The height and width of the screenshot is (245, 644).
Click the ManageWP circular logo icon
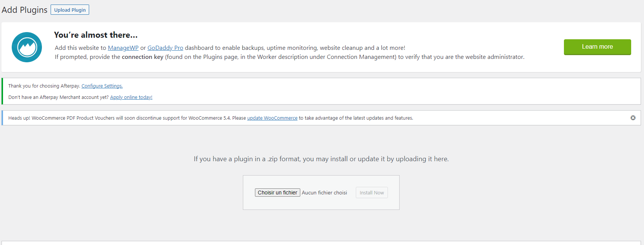click(27, 47)
